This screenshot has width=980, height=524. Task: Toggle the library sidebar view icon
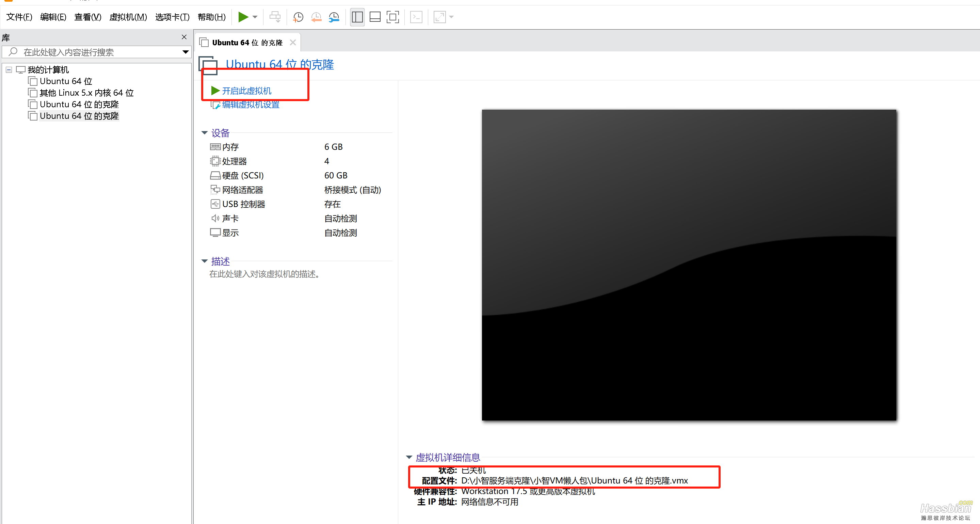point(357,17)
